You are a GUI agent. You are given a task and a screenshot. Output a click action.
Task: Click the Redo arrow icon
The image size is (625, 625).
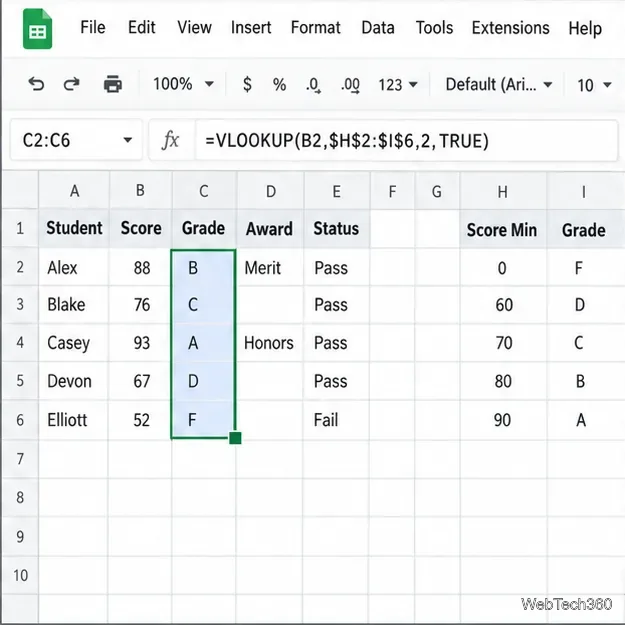tap(72, 84)
